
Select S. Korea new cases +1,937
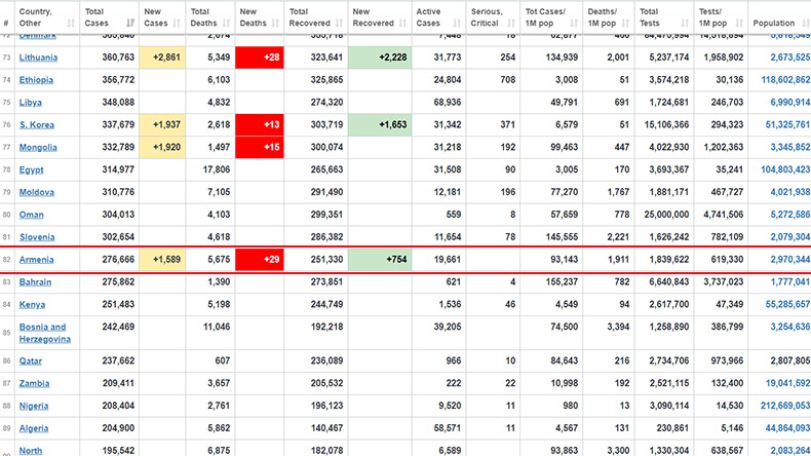[x=162, y=125]
